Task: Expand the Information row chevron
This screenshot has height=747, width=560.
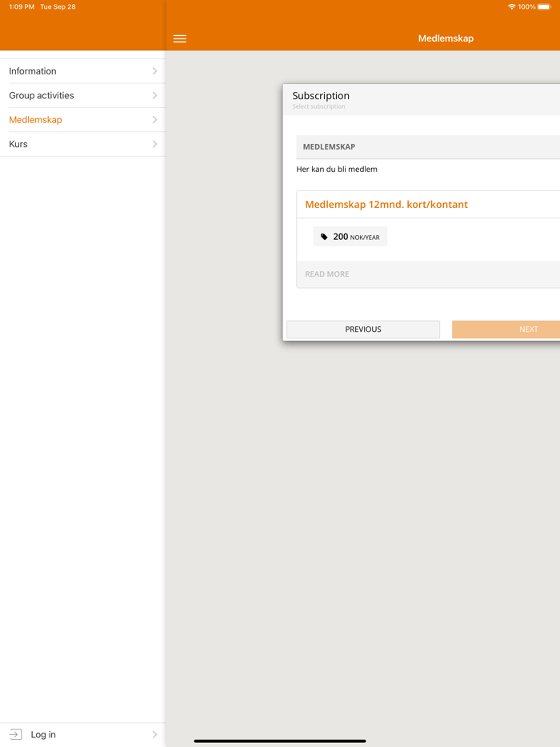Action: pyautogui.click(x=154, y=71)
